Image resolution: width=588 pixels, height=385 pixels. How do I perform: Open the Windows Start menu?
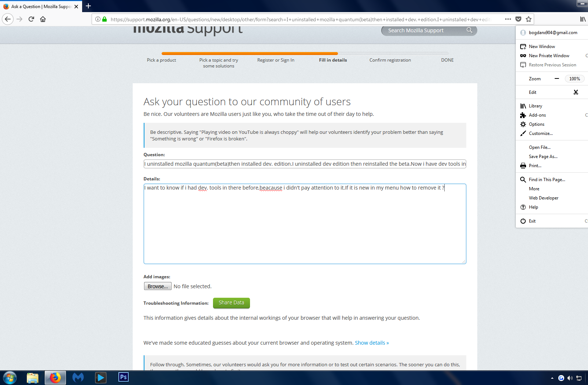(x=10, y=378)
